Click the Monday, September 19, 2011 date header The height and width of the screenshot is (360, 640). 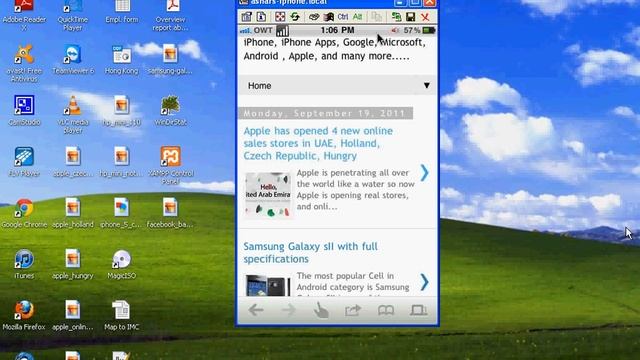tap(325, 113)
